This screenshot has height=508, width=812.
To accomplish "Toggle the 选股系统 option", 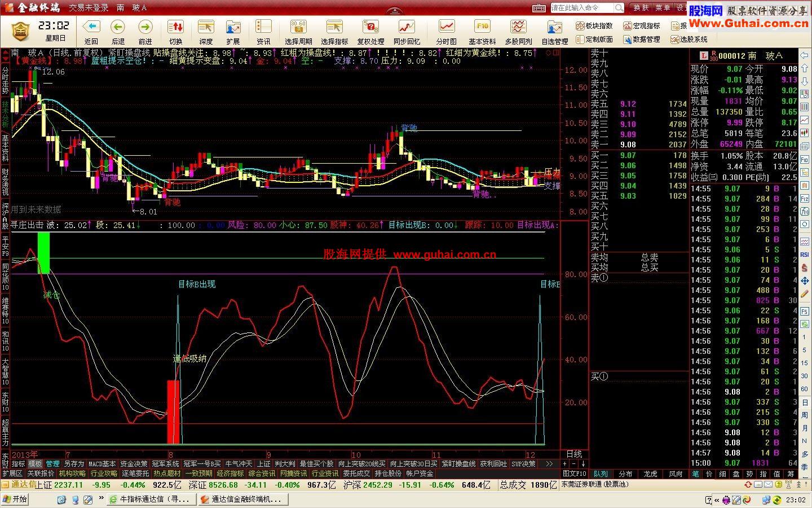I will (689, 40).
